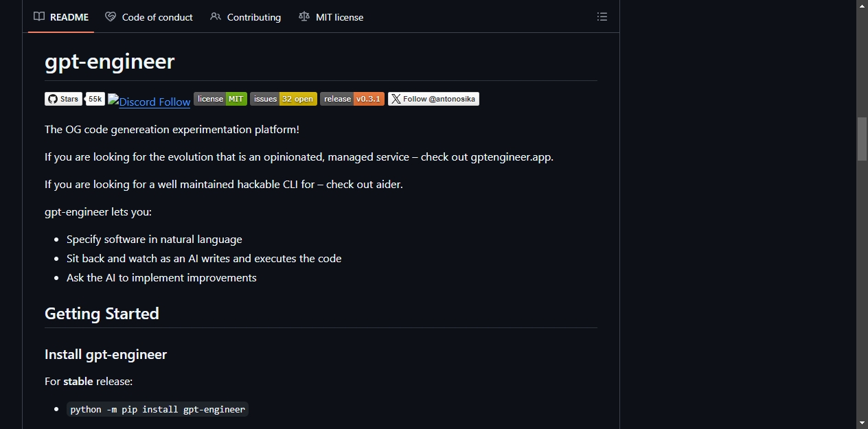Open the README outline list icon
Image resolution: width=868 pixels, height=429 pixels.
tap(602, 16)
